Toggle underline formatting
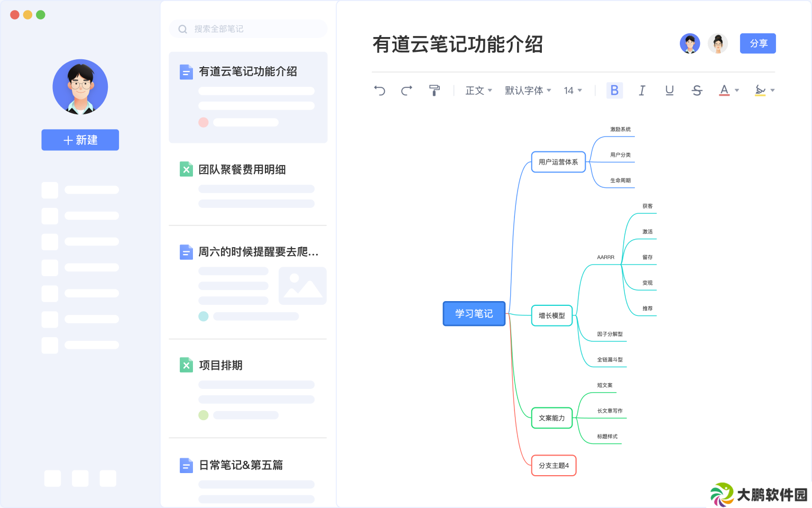Screen dimensions: 812x508 [669, 90]
